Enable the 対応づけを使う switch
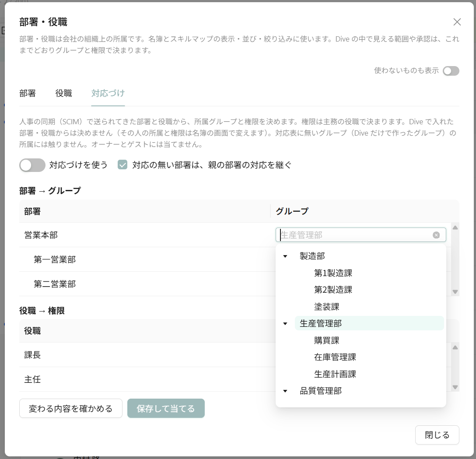476x459 pixels. click(32, 165)
